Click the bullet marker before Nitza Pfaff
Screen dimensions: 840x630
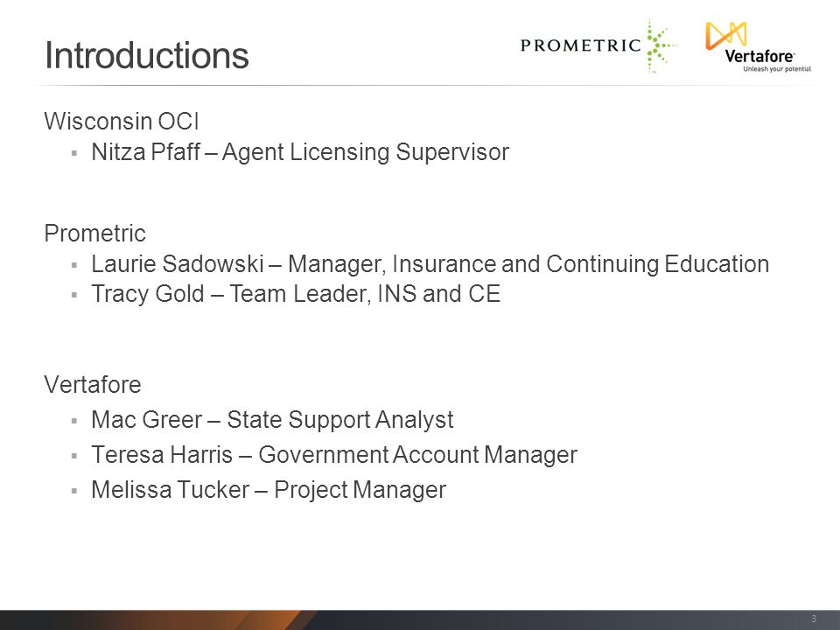(x=73, y=153)
